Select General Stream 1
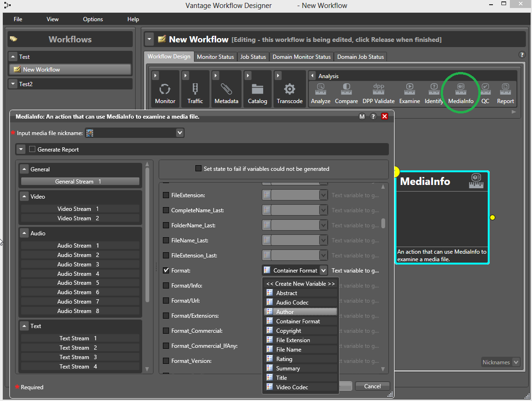This screenshot has height=401, width=532. click(80, 182)
